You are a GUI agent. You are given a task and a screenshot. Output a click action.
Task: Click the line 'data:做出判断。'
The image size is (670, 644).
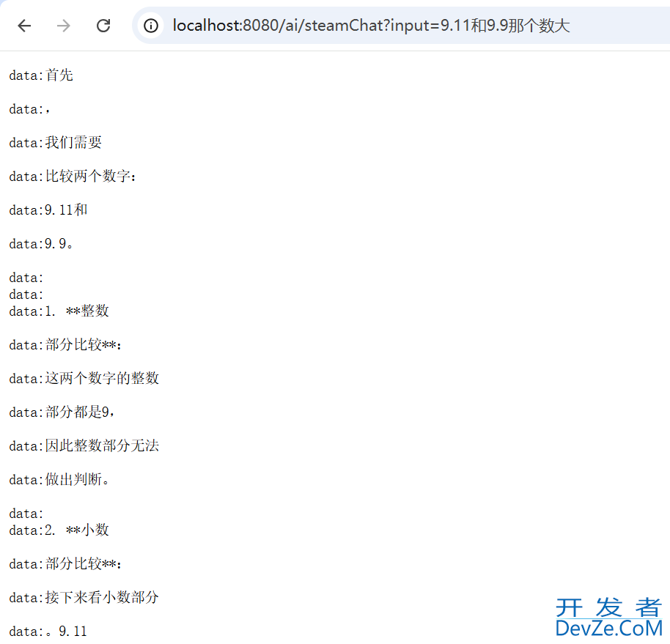(59, 480)
